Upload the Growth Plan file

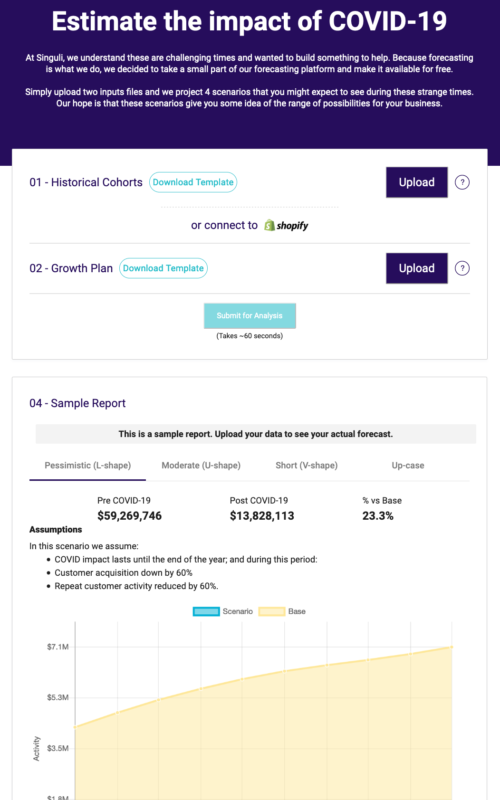click(417, 268)
